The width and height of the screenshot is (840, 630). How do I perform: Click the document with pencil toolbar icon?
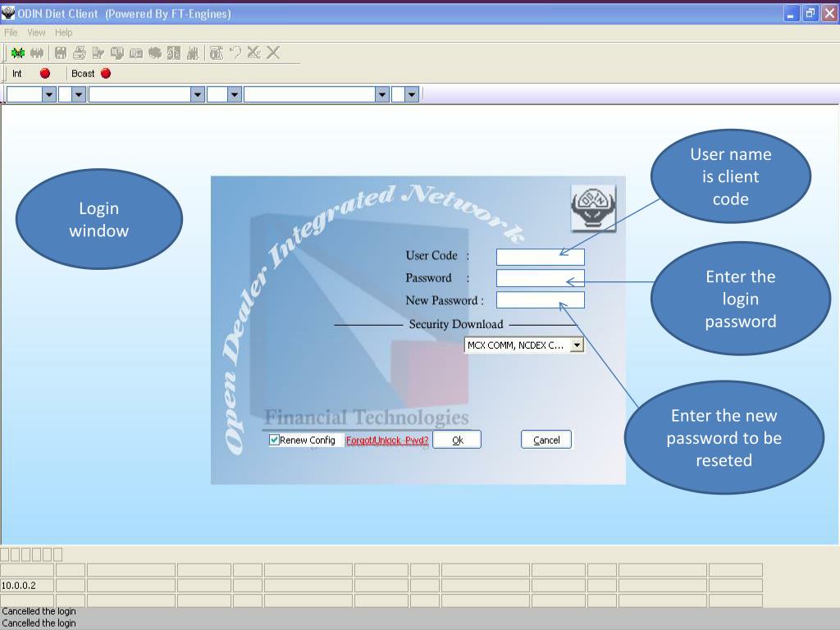click(x=98, y=52)
